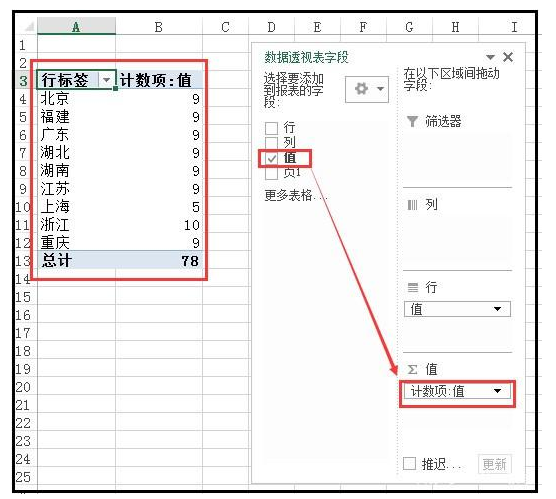Select the 湖北 cell
The height and width of the screenshot is (499, 556).
(76, 153)
